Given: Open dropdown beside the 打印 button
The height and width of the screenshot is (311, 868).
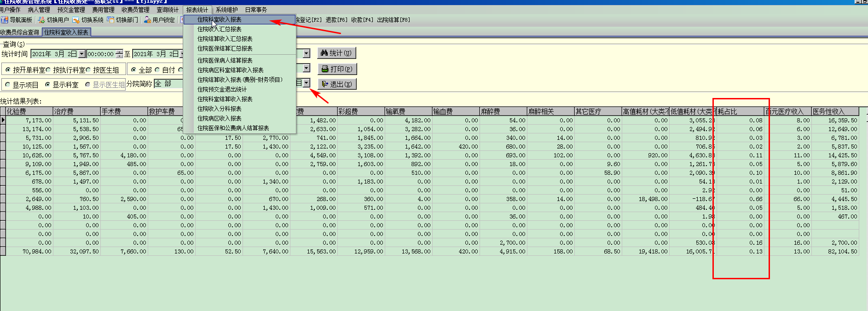Looking at the screenshot, I should pyautogui.click(x=307, y=69).
